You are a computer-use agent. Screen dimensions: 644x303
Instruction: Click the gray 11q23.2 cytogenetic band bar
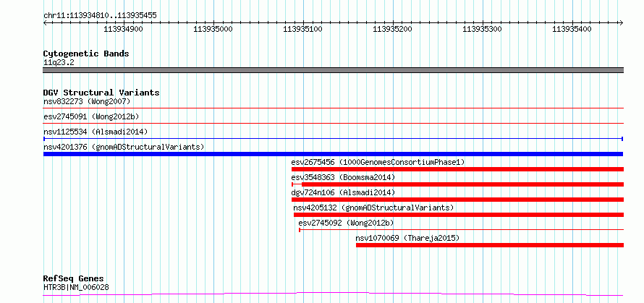point(334,70)
